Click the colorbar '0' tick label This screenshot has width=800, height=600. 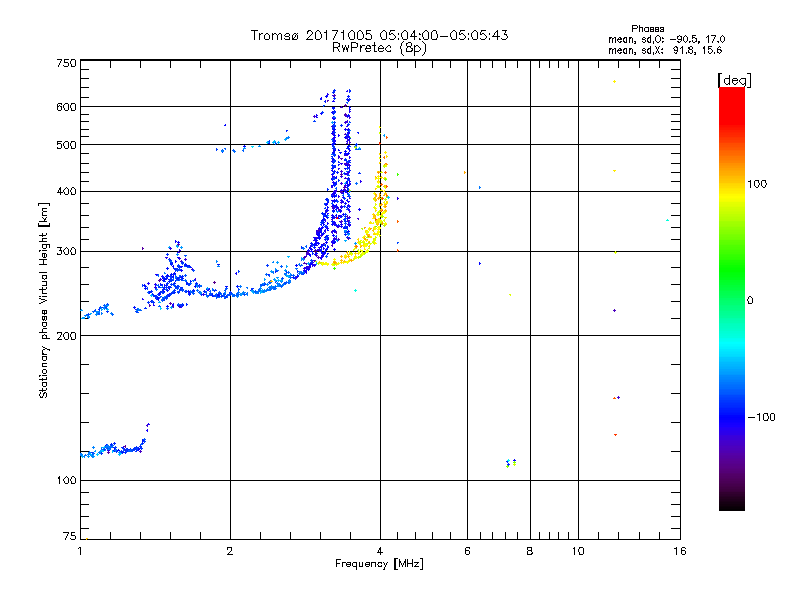750,301
